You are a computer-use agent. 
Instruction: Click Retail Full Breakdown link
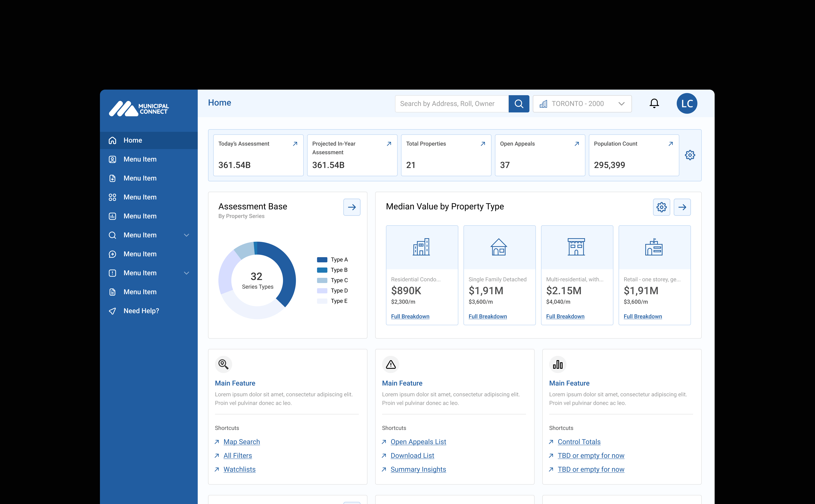click(x=643, y=316)
